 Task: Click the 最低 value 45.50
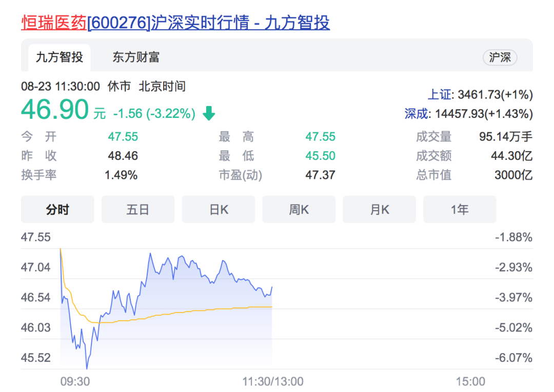click(x=320, y=156)
